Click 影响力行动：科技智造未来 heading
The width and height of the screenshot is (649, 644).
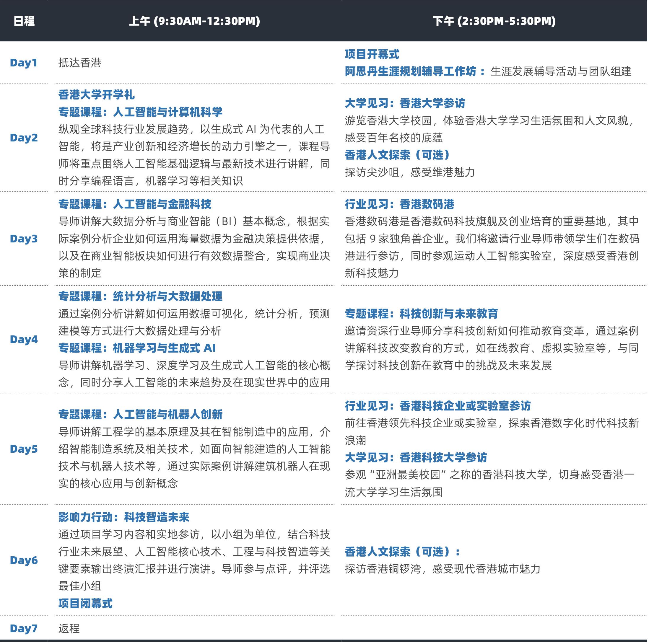coord(123,517)
